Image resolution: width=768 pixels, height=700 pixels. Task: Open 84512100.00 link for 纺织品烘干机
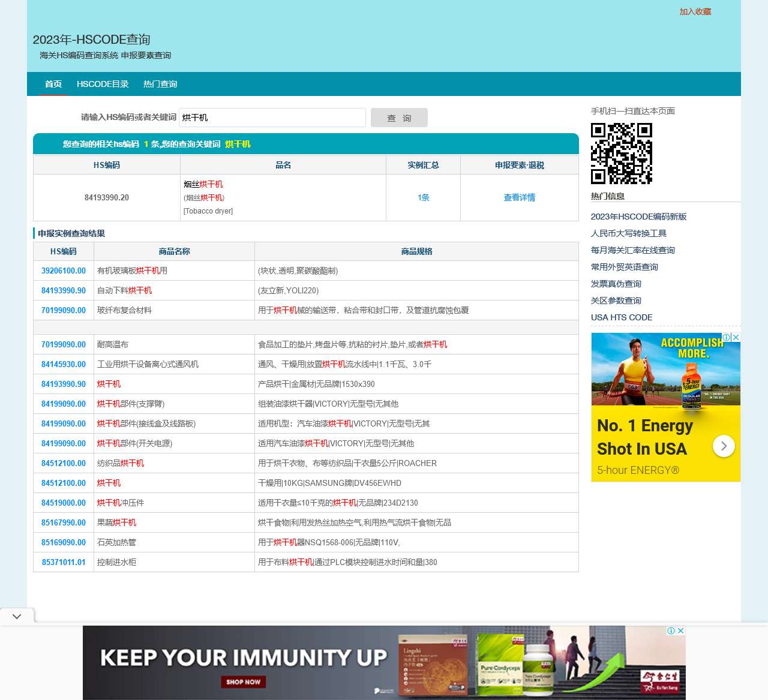click(64, 463)
